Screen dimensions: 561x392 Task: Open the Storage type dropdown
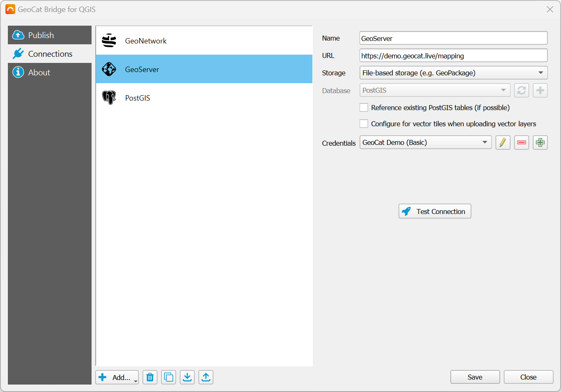453,73
